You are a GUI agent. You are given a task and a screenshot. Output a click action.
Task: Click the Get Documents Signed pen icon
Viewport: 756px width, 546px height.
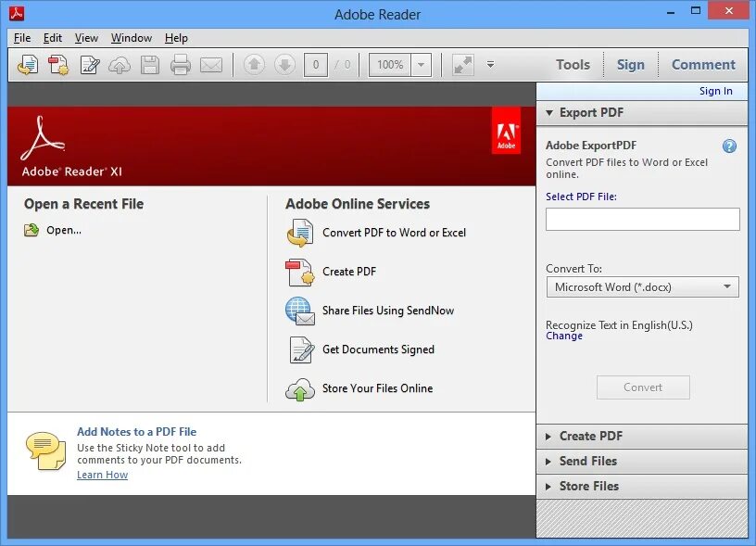click(x=301, y=349)
